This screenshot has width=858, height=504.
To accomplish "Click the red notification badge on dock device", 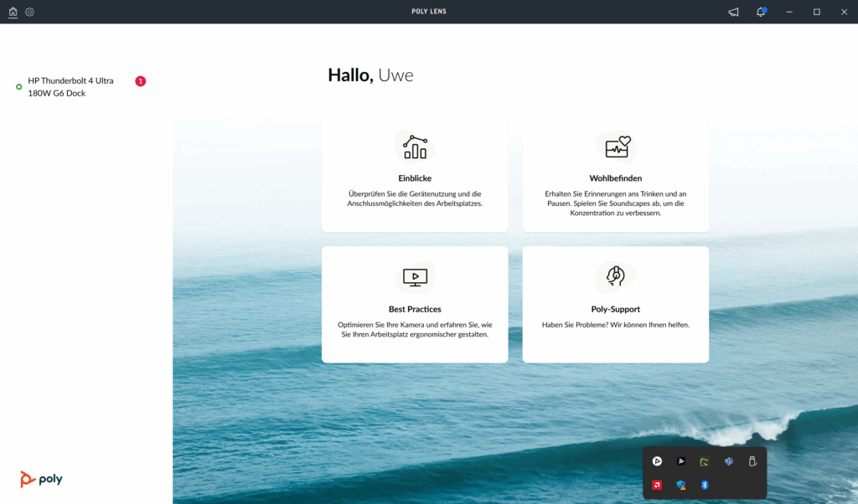I will click(x=141, y=81).
